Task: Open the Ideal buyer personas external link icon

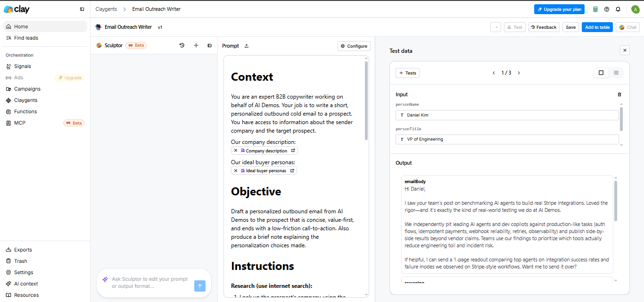Action: click(x=292, y=170)
